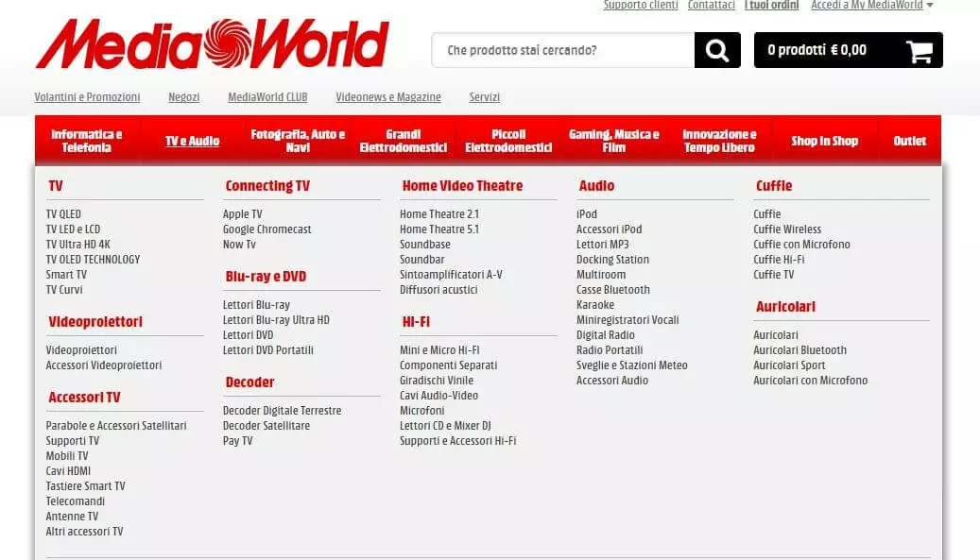The image size is (980, 560).
Task: Choose TV LED e LCD
Action: pos(73,229)
